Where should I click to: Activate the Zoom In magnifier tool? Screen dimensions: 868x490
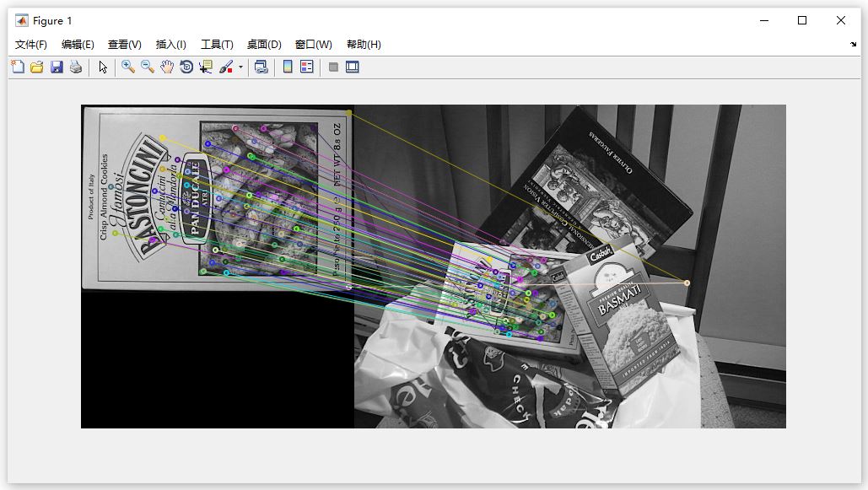128,67
